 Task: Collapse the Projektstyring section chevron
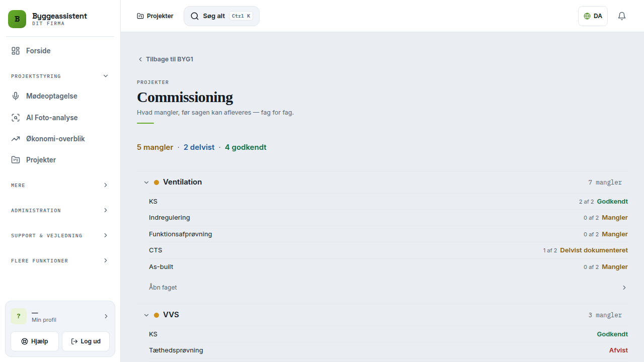(106, 76)
